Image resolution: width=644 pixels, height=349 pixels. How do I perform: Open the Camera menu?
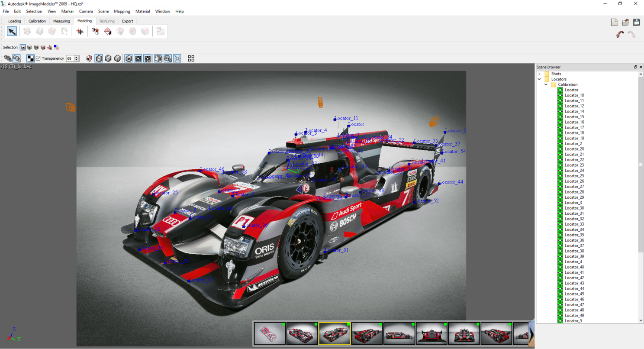tap(86, 11)
